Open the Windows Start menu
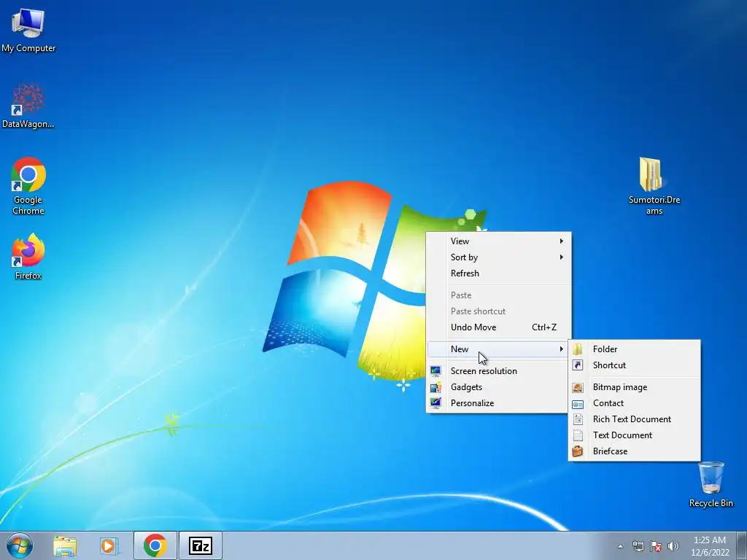The height and width of the screenshot is (560, 747). [20, 545]
